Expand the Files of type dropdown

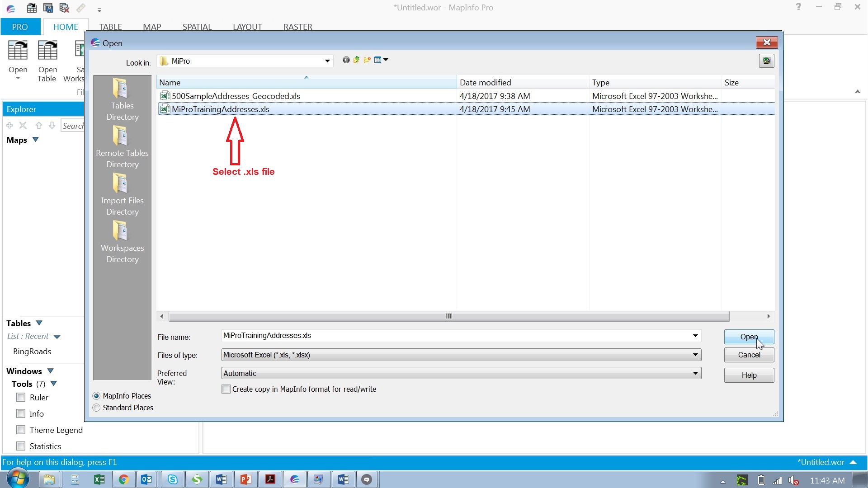coord(695,355)
